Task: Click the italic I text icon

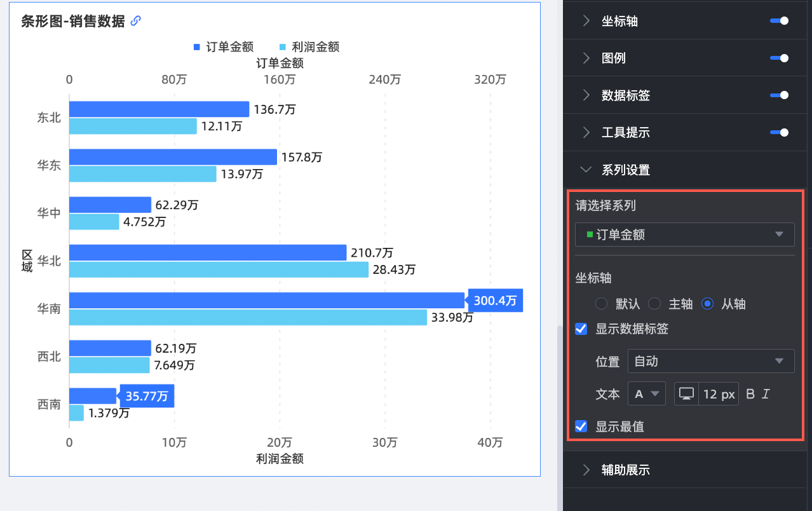Action: click(x=766, y=394)
